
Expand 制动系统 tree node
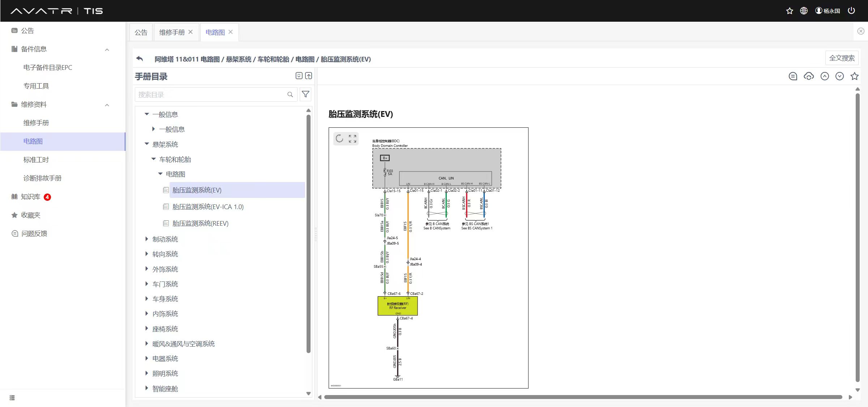click(147, 239)
